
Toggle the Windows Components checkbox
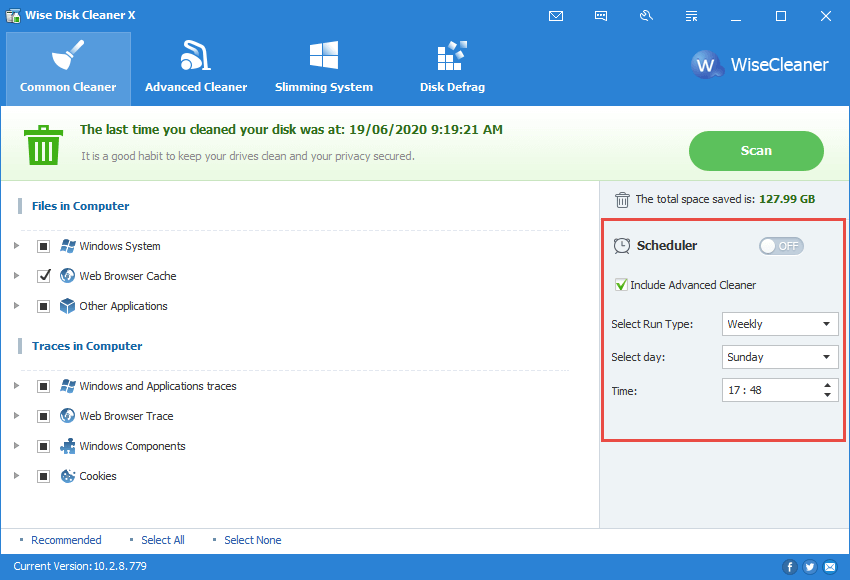tap(43, 447)
